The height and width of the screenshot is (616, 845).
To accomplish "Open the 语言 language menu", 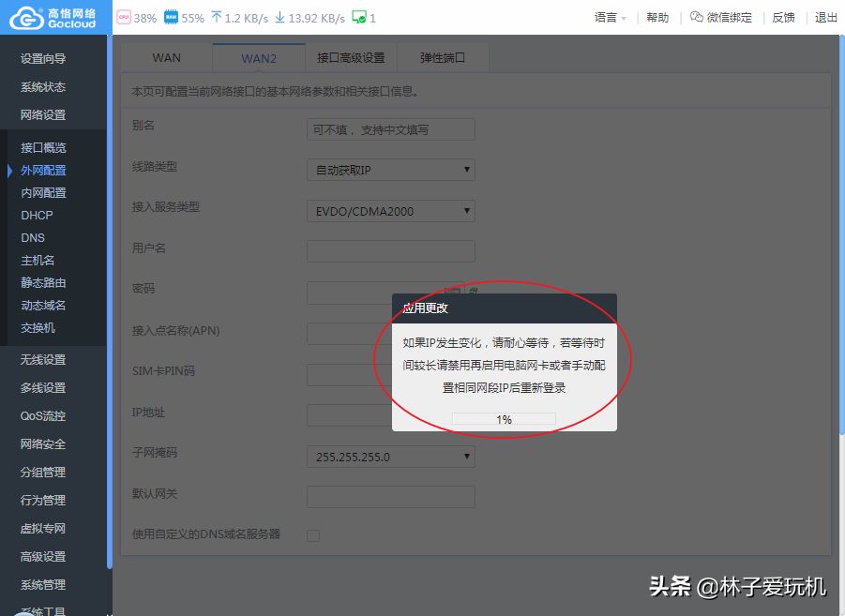I will [x=611, y=17].
